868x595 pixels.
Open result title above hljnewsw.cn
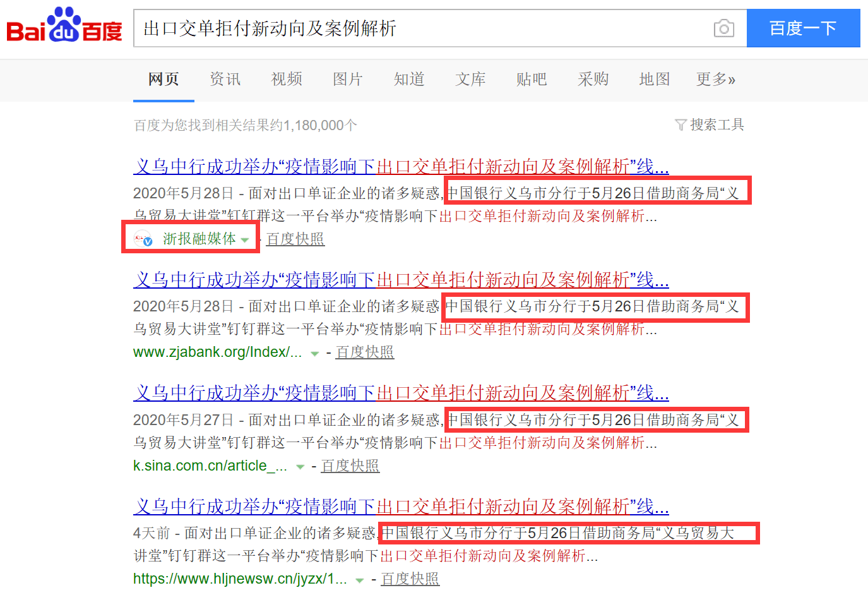pyautogui.click(x=401, y=506)
